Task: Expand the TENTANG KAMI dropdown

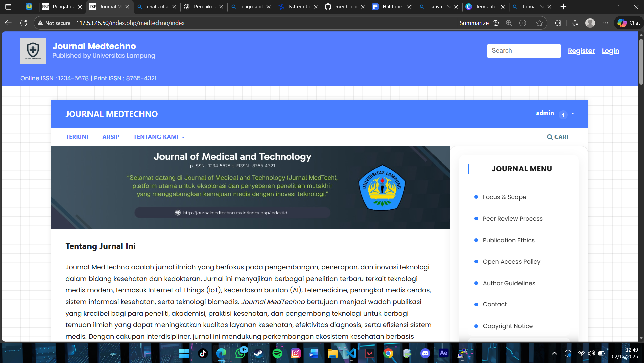Action: tap(159, 137)
